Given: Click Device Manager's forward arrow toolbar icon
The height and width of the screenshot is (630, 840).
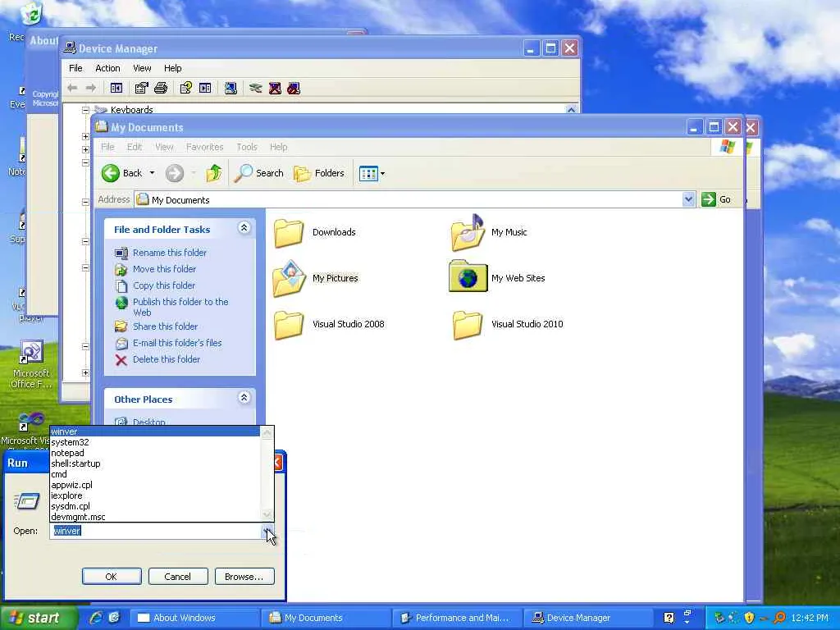Looking at the screenshot, I should click(x=91, y=88).
